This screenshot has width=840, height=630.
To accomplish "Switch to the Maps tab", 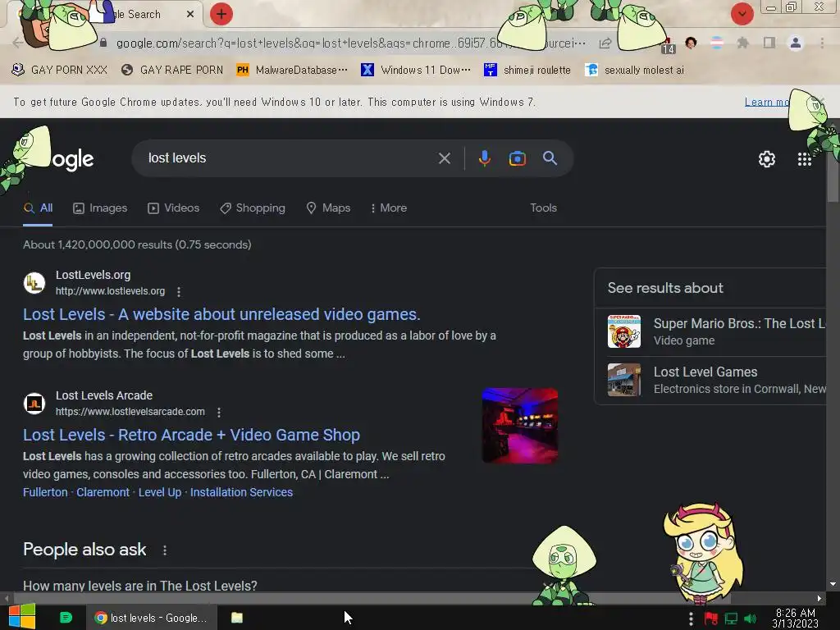I will tap(328, 208).
